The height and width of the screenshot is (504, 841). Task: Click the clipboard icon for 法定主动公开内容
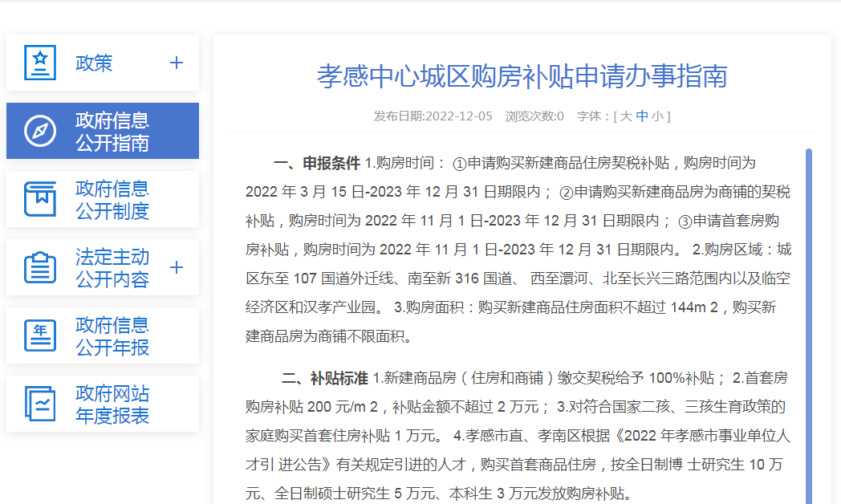click(40, 267)
